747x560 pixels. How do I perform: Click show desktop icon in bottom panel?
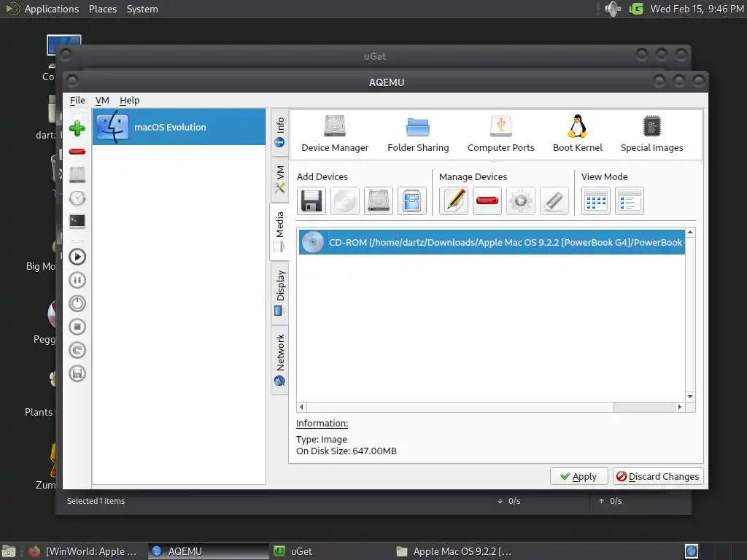9,552
